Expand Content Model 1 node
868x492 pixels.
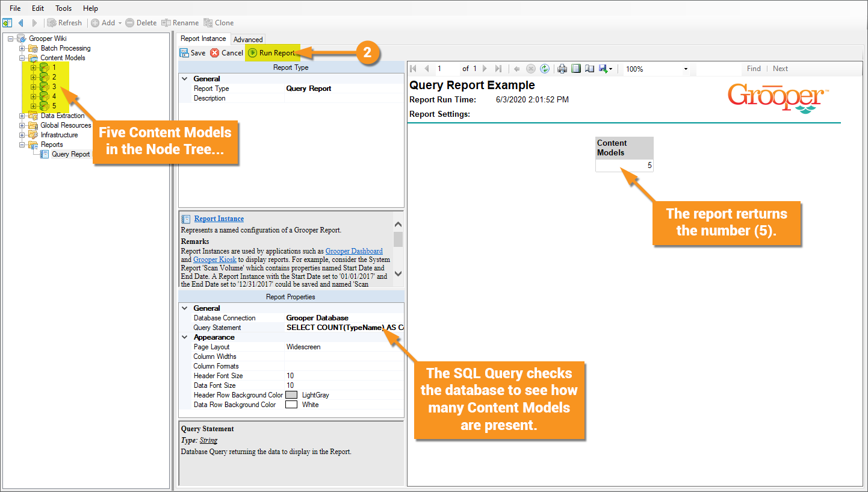tap(33, 67)
